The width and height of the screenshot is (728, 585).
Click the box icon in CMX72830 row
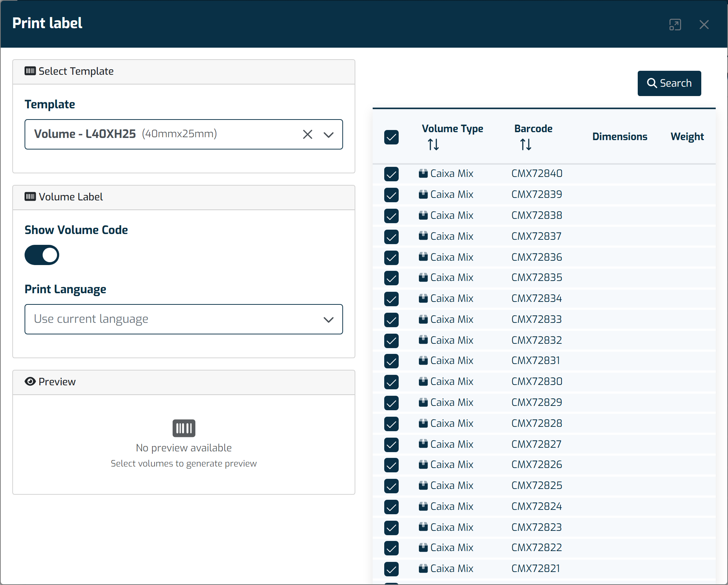(423, 381)
